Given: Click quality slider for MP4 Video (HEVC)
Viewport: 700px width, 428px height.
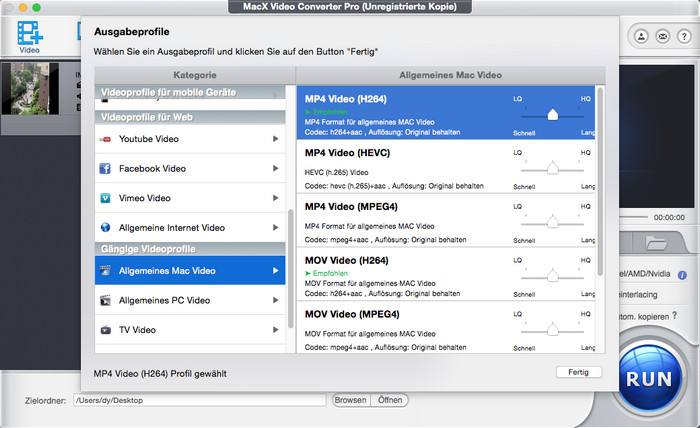Looking at the screenshot, I should click(x=553, y=169).
